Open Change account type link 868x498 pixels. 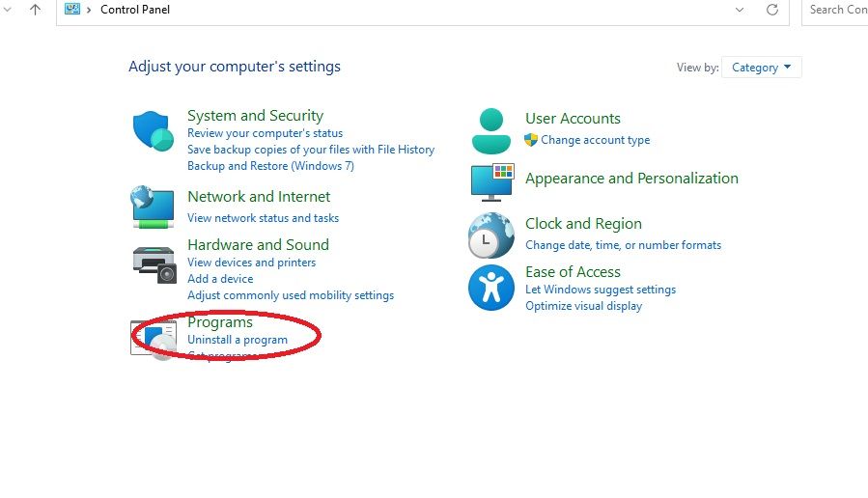click(595, 140)
